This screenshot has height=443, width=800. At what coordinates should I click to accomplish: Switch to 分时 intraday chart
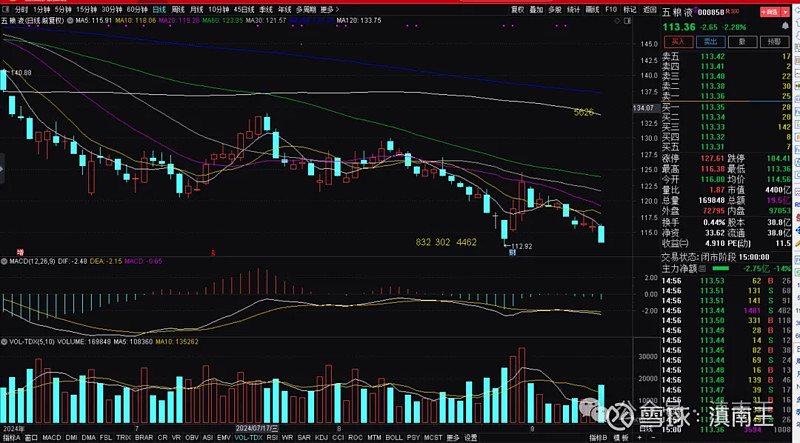[21, 10]
